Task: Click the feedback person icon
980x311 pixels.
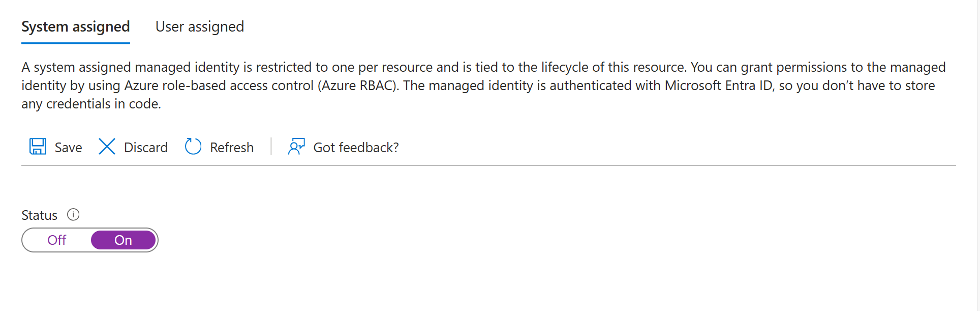Action: point(296,147)
